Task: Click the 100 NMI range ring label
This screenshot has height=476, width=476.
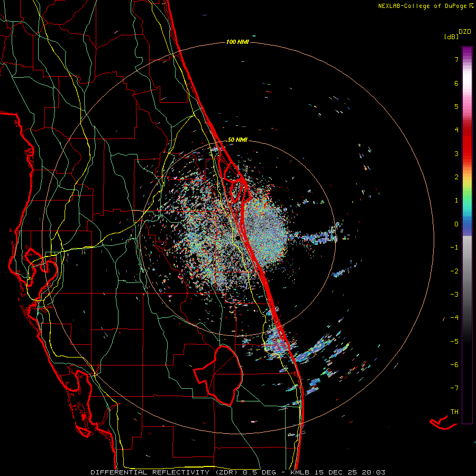Action: 237,42
